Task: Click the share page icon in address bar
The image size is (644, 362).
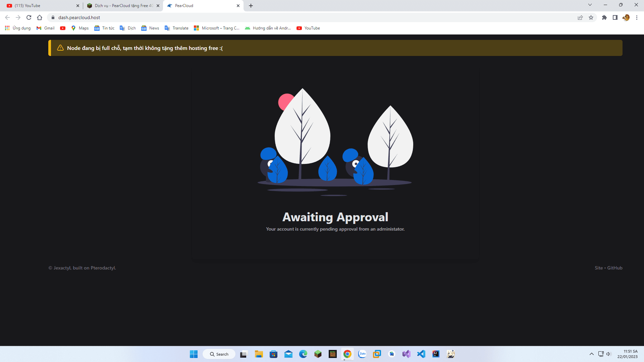Action: tap(580, 17)
